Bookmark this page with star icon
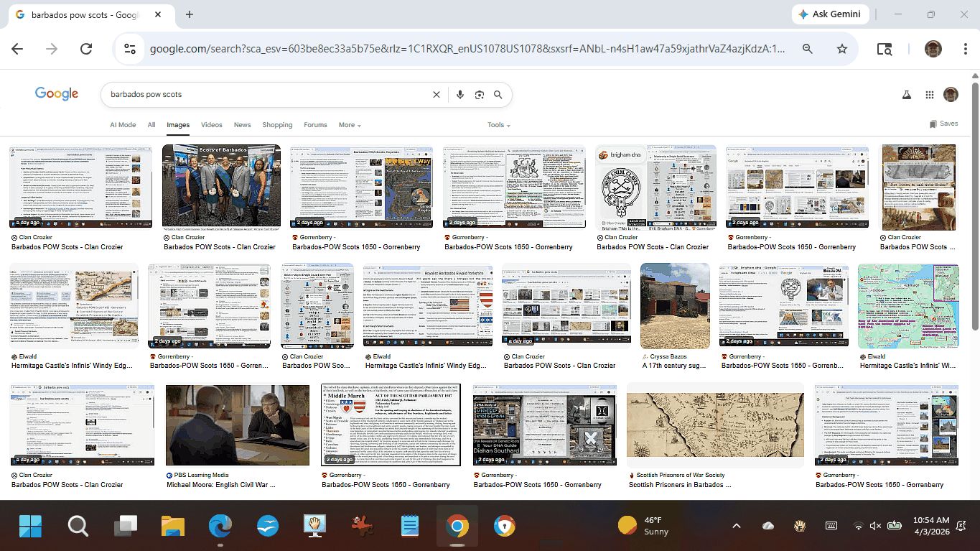This screenshot has width=980, height=551. [x=842, y=49]
